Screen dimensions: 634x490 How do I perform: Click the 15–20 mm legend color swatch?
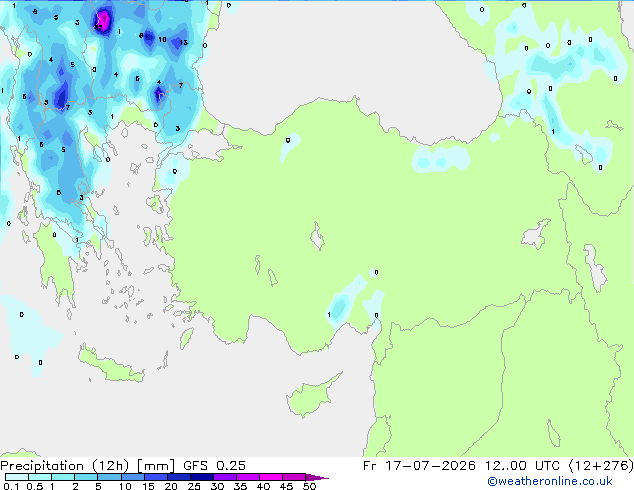(x=155, y=477)
